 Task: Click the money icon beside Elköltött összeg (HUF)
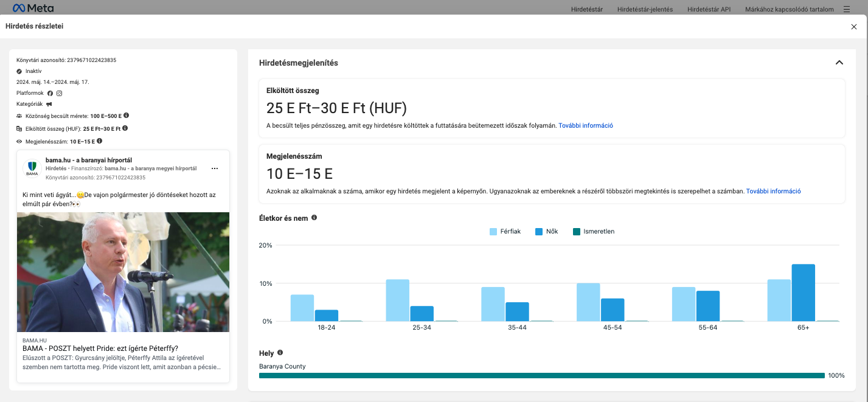pyautogui.click(x=19, y=129)
